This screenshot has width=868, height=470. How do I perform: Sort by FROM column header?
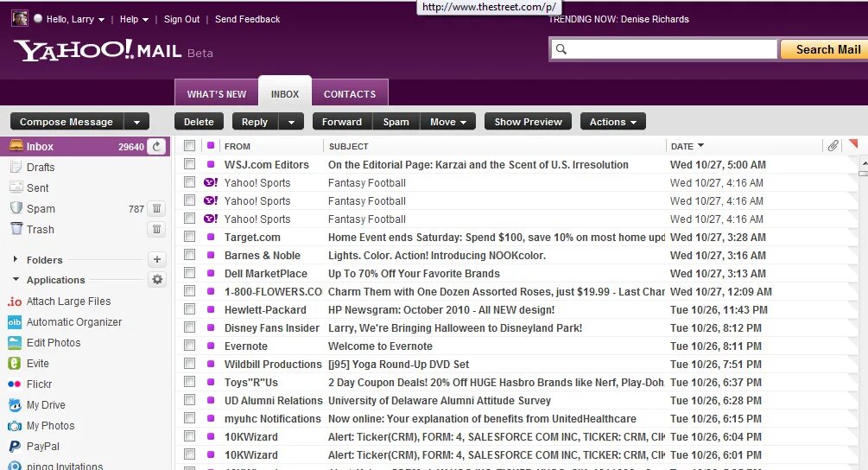coord(238,146)
